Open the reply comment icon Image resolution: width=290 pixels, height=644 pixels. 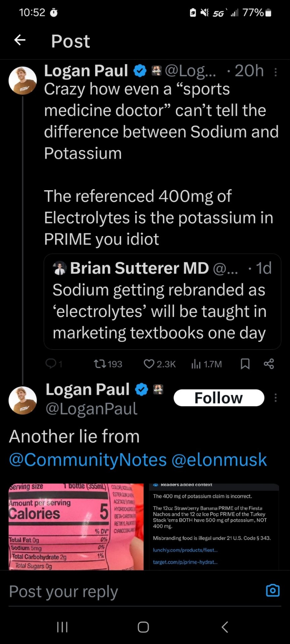point(51,364)
